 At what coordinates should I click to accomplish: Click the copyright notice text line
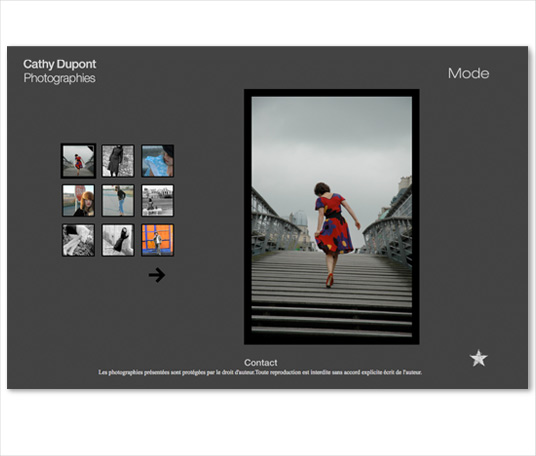click(260, 372)
